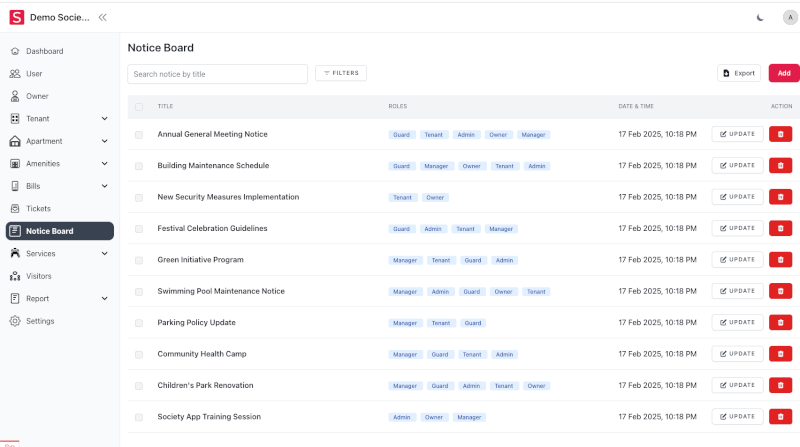The height and width of the screenshot is (447, 800).
Task: Open the Filters button
Action: click(x=341, y=73)
